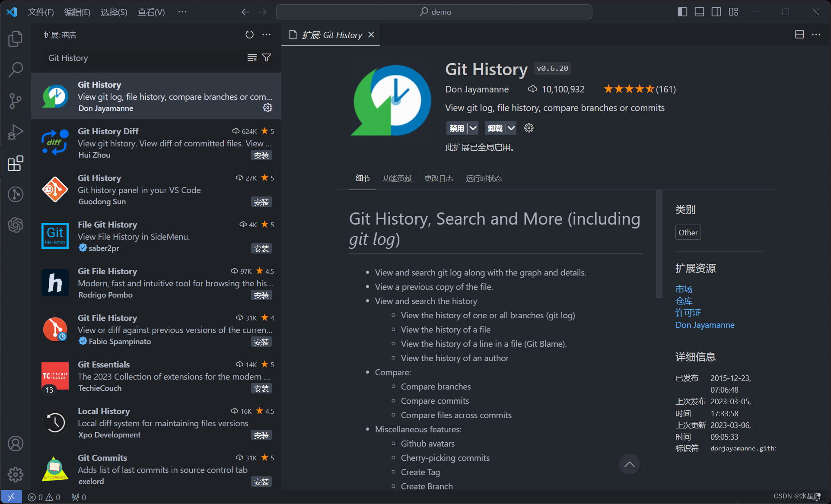Viewport: 831px width, 504px height.
Task: Open the 查看(V) menu
Action: (151, 12)
